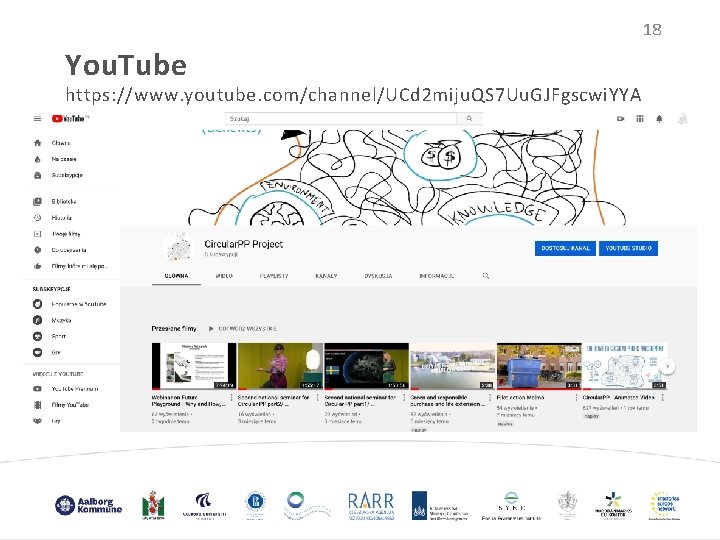Click the Customize channel button
The image size is (720, 540).
[565, 248]
